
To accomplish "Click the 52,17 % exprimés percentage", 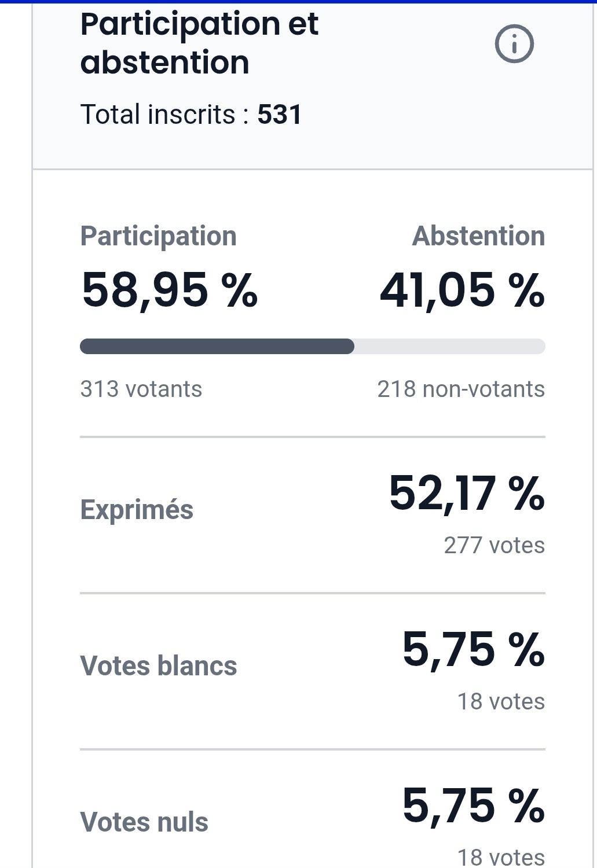I will (467, 494).
